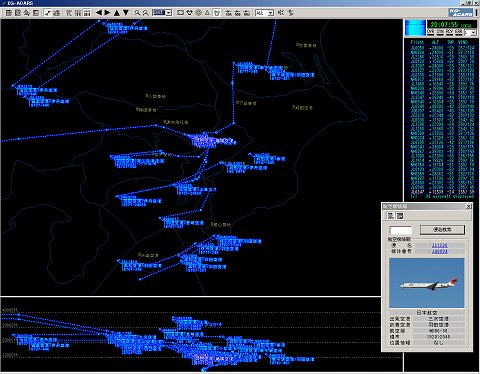Close the aircraft information panel
480x374 pixels.
(468, 207)
